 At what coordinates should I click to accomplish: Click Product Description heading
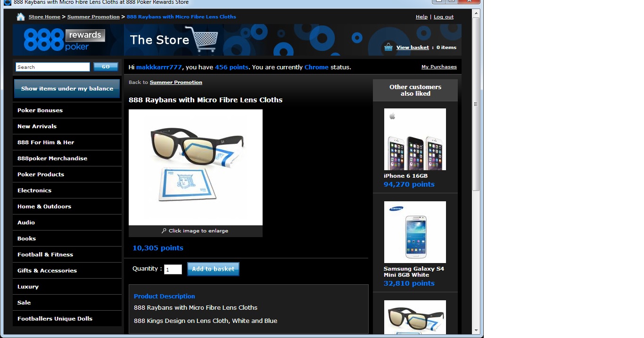165,297
